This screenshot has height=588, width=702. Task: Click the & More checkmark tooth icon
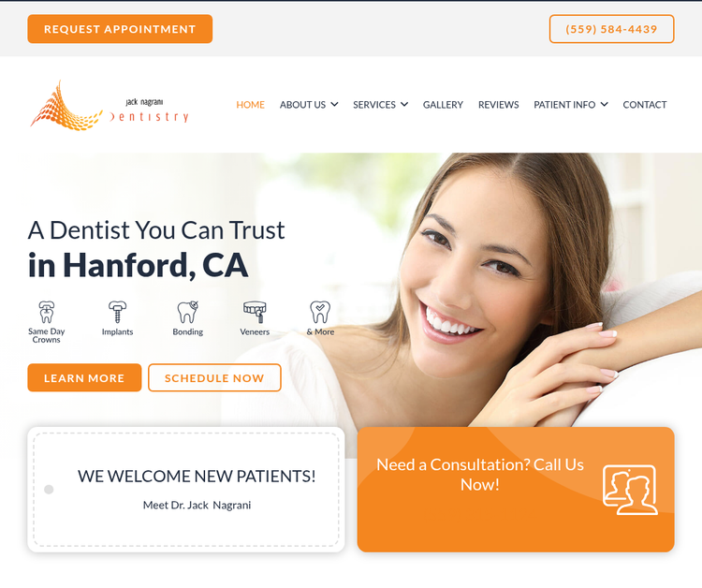point(320,312)
